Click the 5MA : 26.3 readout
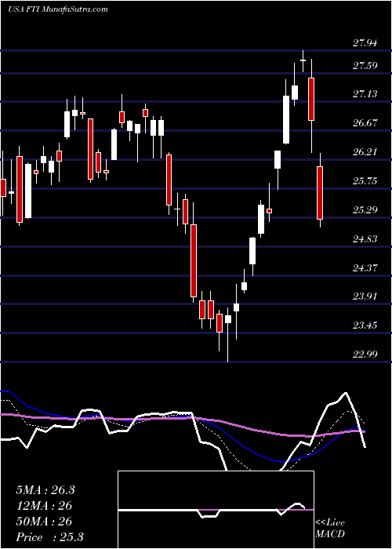Viewport: 392px width, 549px height. (x=45, y=490)
